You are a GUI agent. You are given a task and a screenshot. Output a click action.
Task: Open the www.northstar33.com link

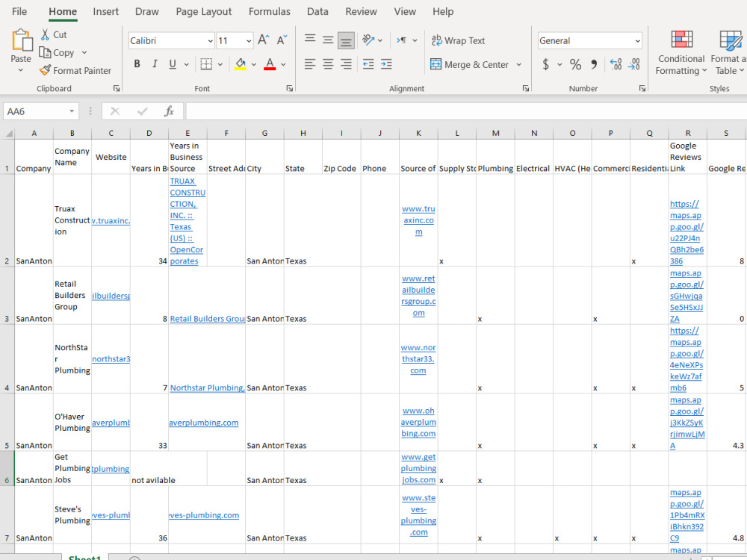point(418,359)
